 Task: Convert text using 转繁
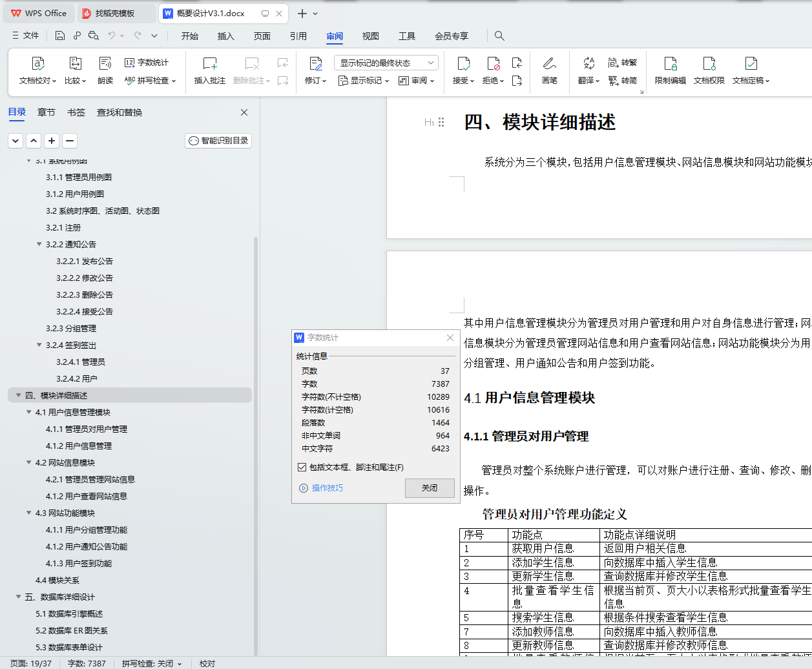click(x=623, y=63)
